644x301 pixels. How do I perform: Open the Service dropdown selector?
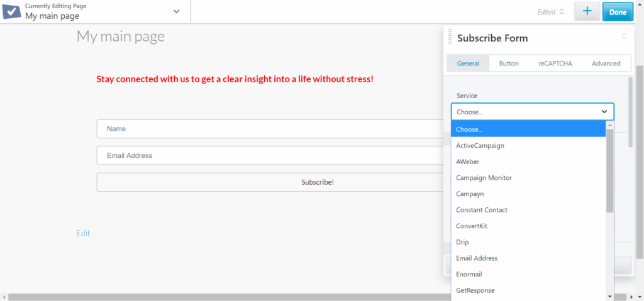532,112
